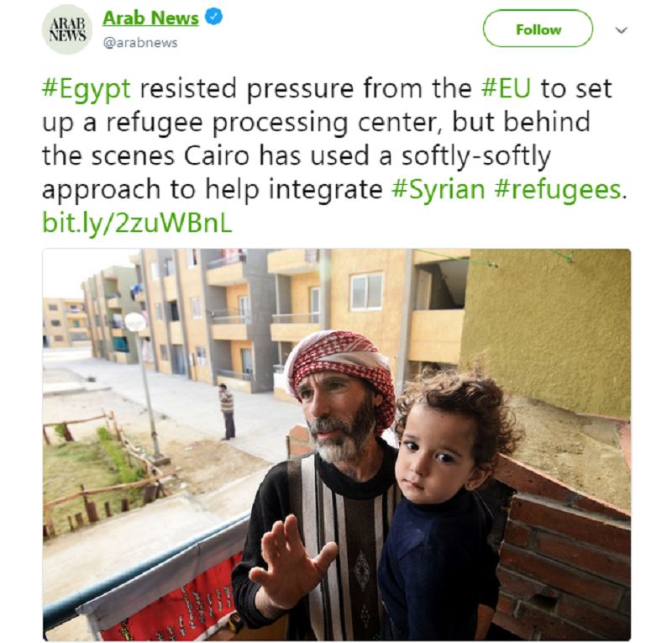Open the #EU hashtag
The image size is (672, 643).
(507, 88)
